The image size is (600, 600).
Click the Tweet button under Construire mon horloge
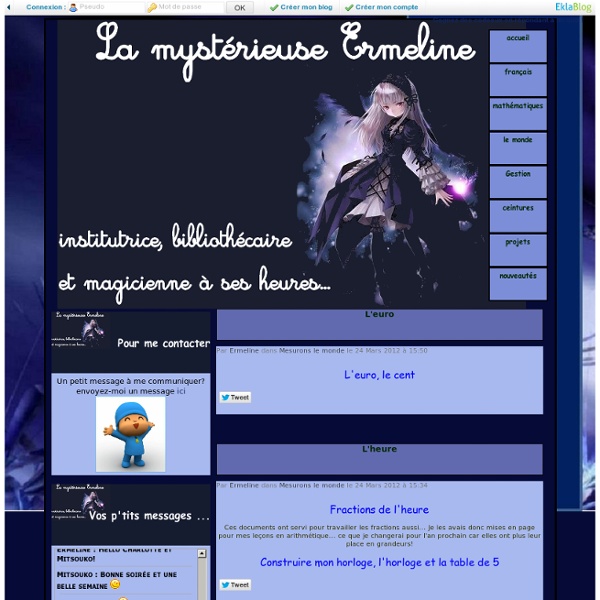pyautogui.click(x=235, y=585)
